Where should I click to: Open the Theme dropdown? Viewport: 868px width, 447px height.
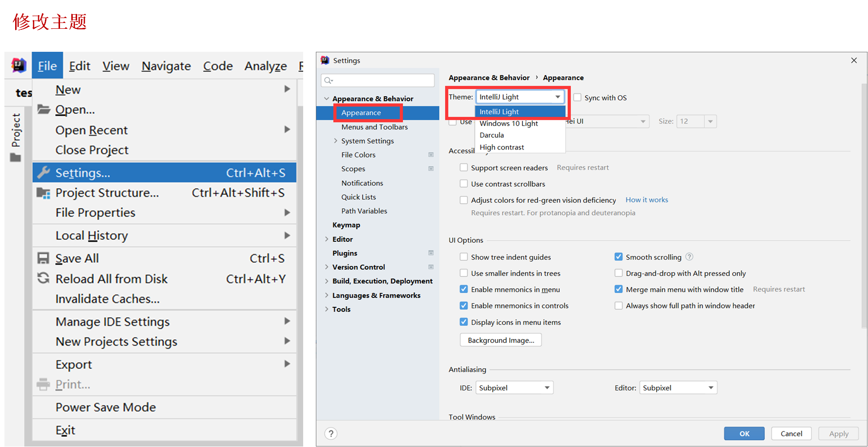(x=520, y=97)
